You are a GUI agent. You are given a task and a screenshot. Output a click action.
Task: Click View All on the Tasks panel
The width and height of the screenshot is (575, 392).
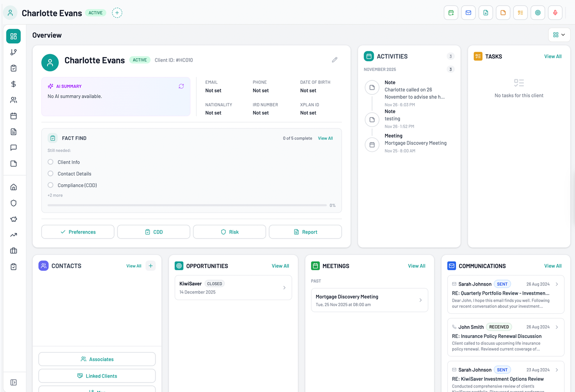[552, 56]
